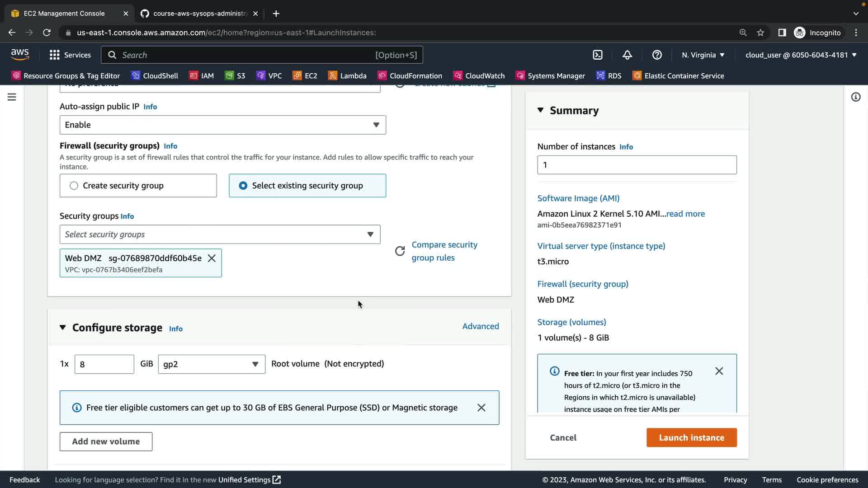
Task: Choose Select existing security group option
Action: click(243, 186)
